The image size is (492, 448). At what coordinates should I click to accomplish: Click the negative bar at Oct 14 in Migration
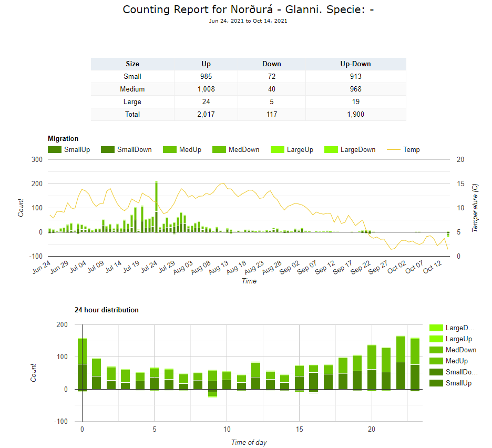(448, 234)
